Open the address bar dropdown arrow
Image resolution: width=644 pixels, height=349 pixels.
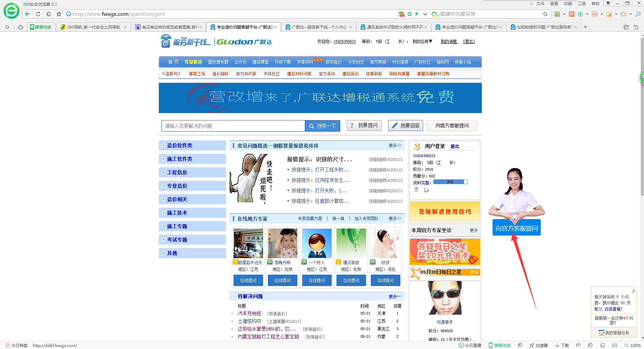tap(425, 14)
